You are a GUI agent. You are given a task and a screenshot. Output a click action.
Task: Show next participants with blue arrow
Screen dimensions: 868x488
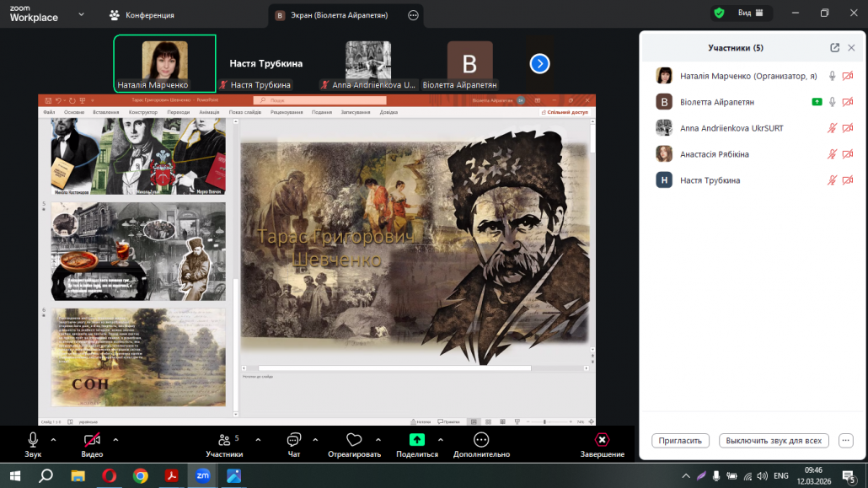pyautogui.click(x=539, y=63)
